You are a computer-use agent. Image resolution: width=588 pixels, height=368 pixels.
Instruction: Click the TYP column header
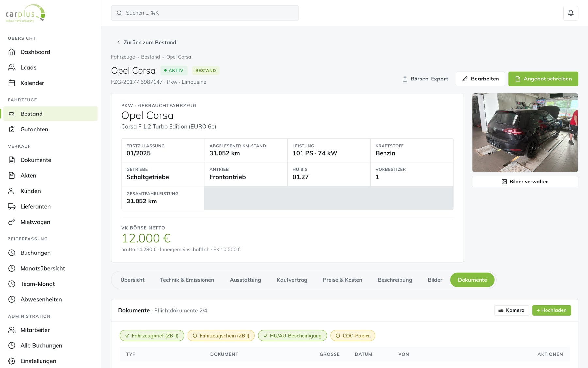click(131, 354)
